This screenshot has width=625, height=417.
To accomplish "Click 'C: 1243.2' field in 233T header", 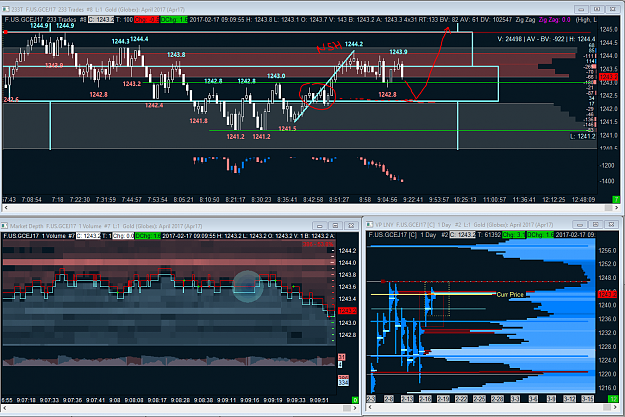I will (x=101, y=20).
